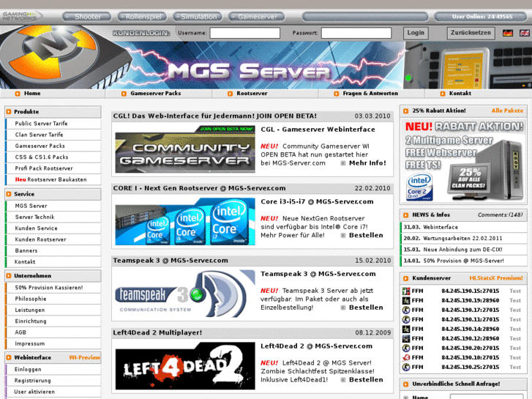
Task: Click Alle Pakete link
Action: click(507, 111)
